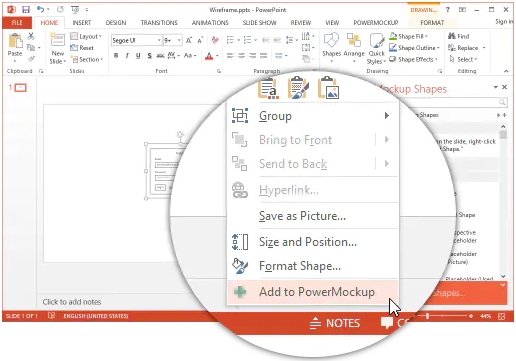Choose Size and Position from context menu

point(312,242)
